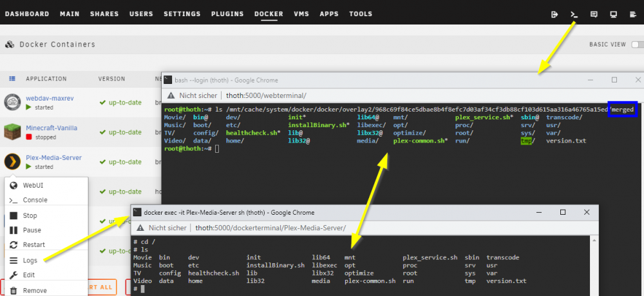Toggle the Basic View switch

pyautogui.click(x=638, y=44)
